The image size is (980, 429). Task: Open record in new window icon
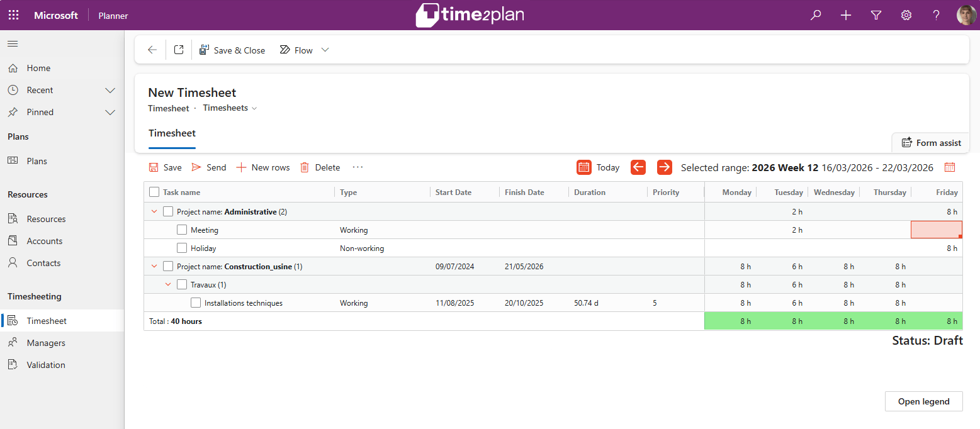[179, 50]
